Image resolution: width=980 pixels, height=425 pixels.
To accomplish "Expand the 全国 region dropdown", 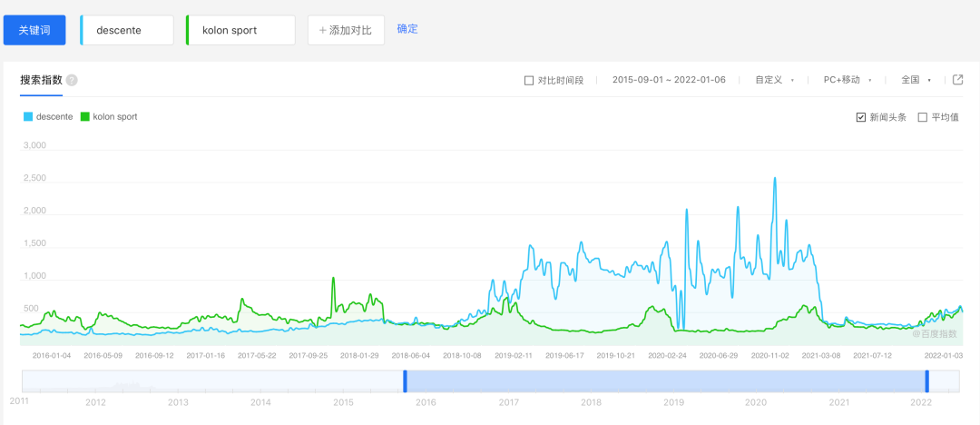I will click(916, 80).
